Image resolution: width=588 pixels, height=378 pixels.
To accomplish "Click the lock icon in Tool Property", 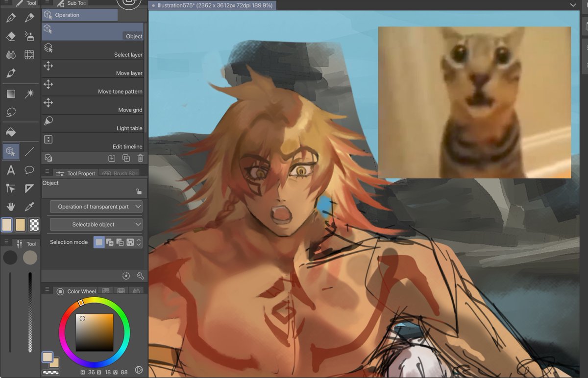I will point(139,192).
